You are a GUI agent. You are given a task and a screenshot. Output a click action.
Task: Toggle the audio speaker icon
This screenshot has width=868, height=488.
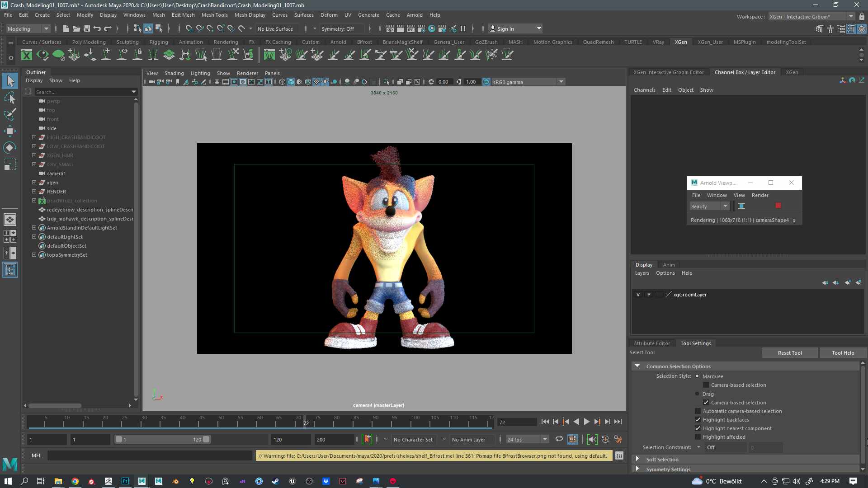[592, 439]
